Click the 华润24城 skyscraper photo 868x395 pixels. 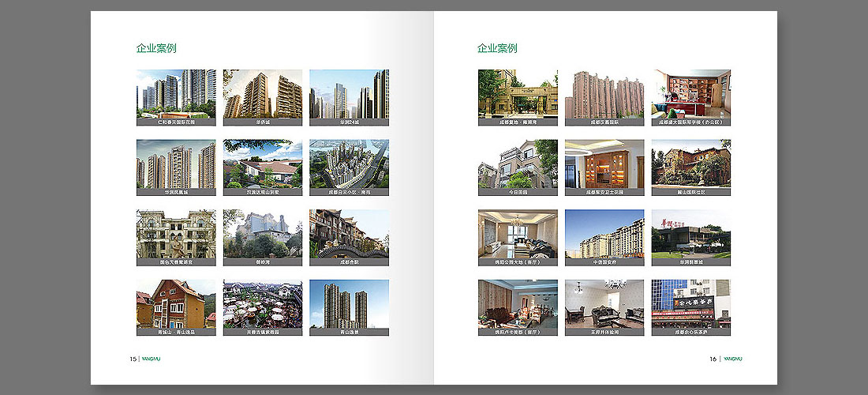pos(349,94)
